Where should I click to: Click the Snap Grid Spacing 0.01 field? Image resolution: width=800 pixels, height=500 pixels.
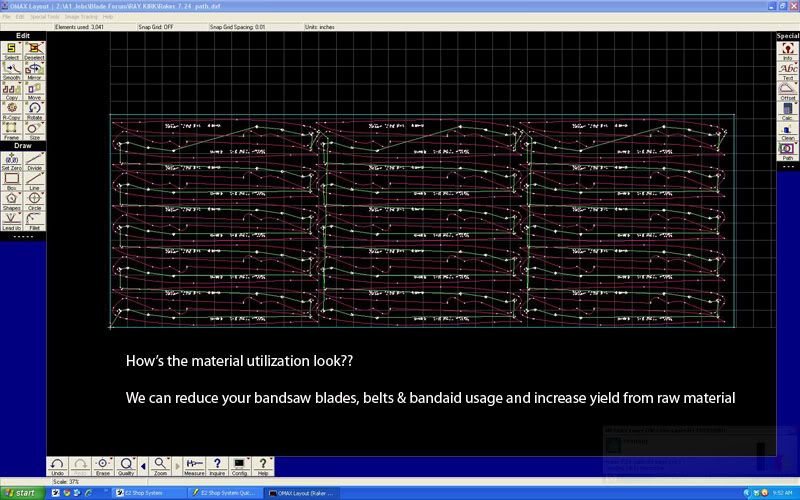pos(237,27)
